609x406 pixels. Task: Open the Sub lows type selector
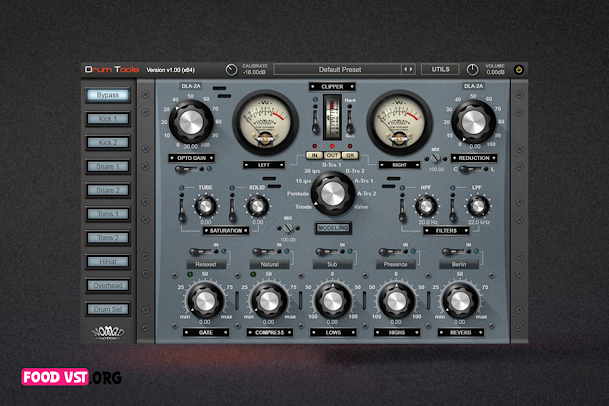click(332, 265)
